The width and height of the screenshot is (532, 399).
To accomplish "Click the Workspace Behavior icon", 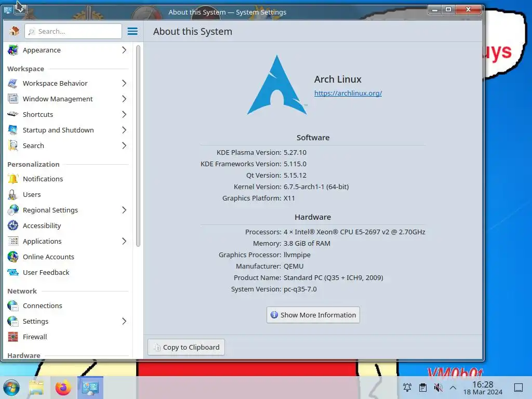I will pyautogui.click(x=13, y=83).
